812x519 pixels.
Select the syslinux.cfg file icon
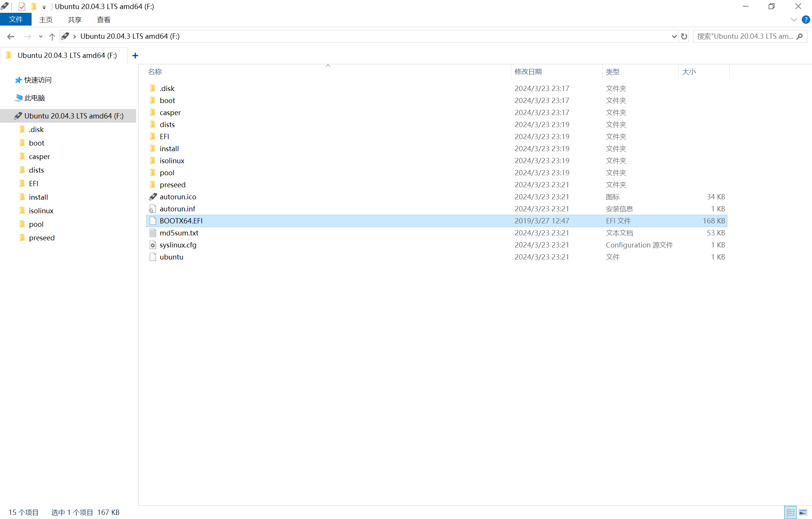click(x=153, y=245)
